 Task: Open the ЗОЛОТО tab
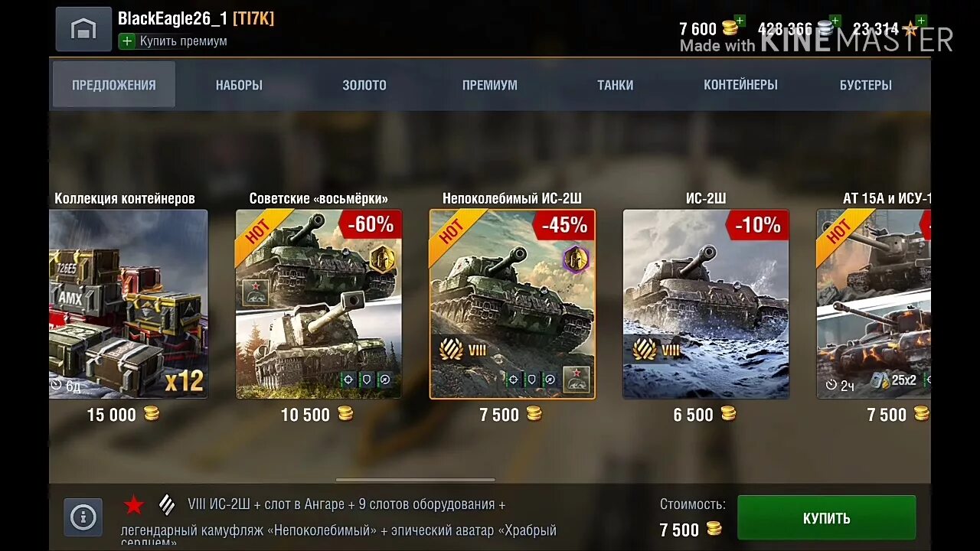pyautogui.click(x=364, y=85)
